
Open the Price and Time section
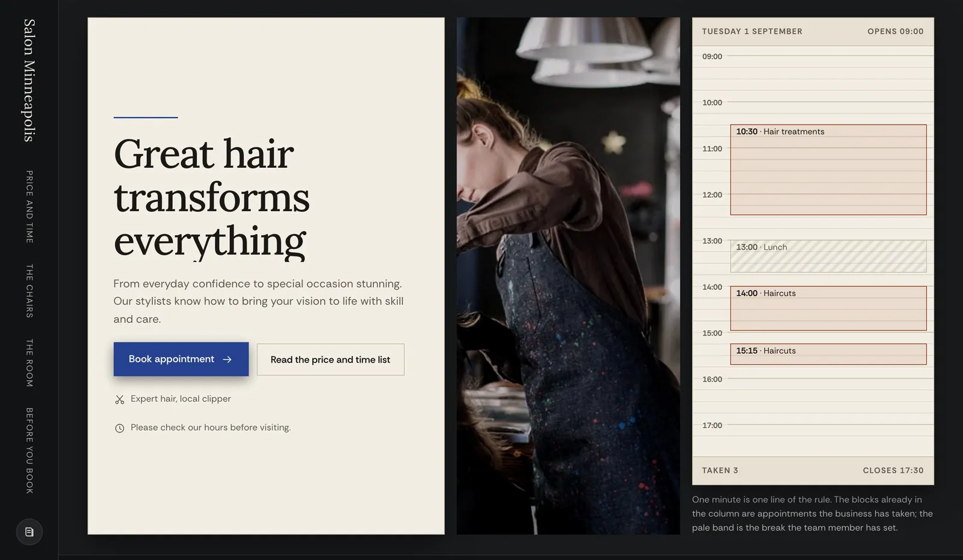pos(29,207)
